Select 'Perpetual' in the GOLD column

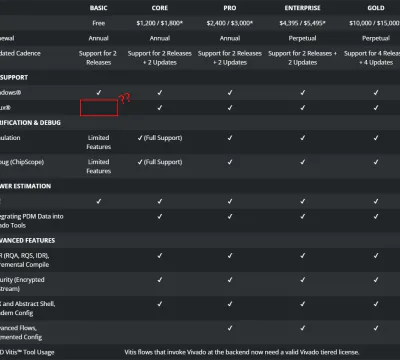tap(376, 38)
